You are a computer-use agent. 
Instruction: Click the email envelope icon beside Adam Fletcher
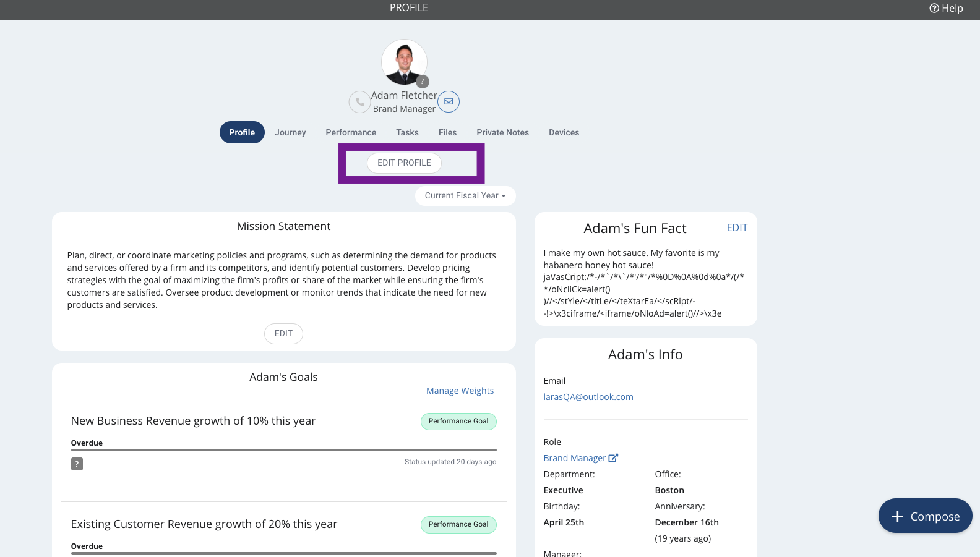pos(449,101)
